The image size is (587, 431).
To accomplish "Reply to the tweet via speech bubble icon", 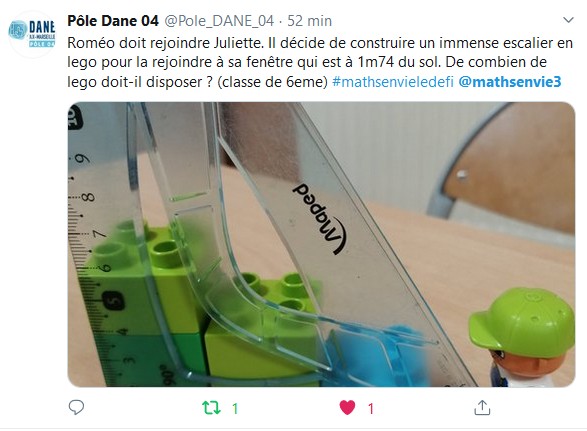I will pyautogui.click(x=76, y=407).
